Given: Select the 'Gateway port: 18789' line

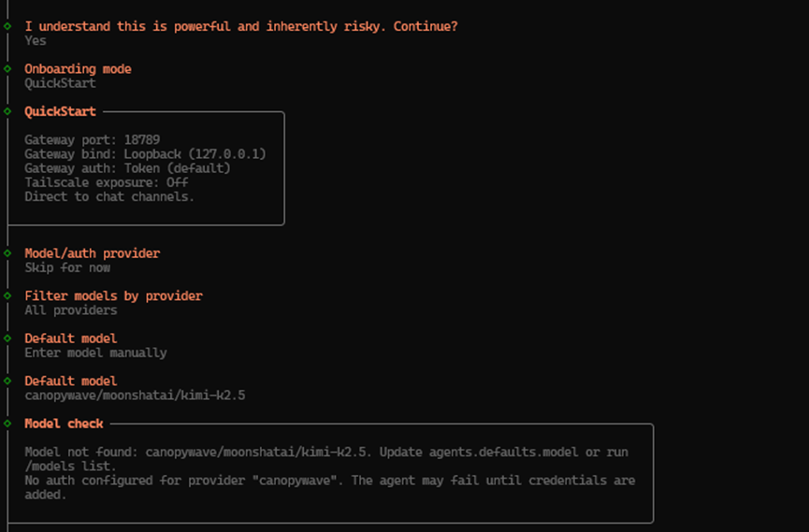Looking at the screenshot, I should pyautogui.click(x=93, y=140).
